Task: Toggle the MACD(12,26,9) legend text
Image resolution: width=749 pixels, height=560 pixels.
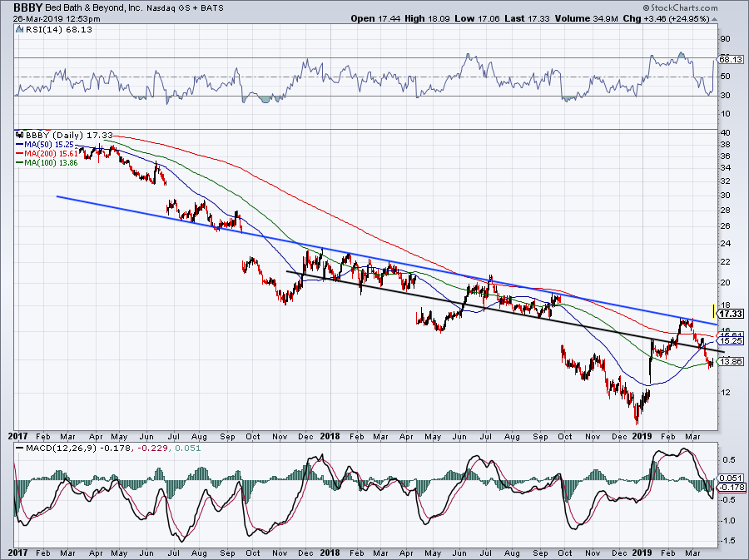Action: pyautogui.click(x=62, y=448)
